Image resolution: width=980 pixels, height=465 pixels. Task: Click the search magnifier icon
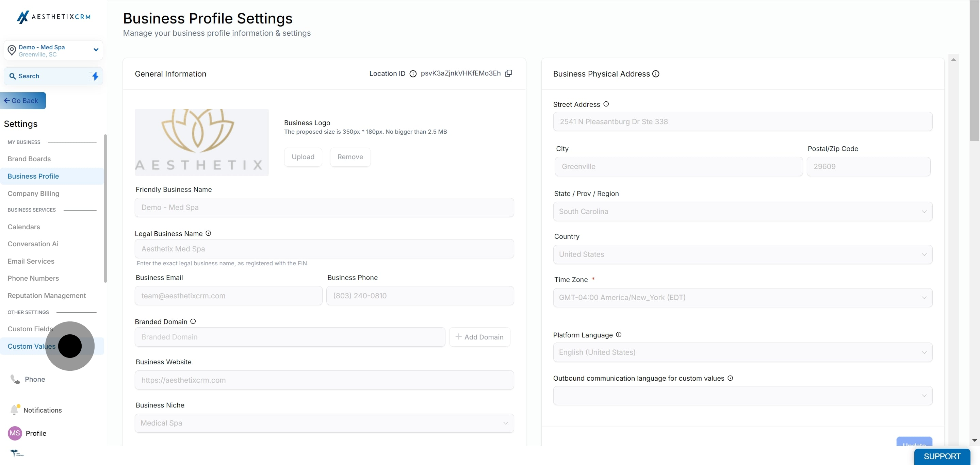pos(13,76)
